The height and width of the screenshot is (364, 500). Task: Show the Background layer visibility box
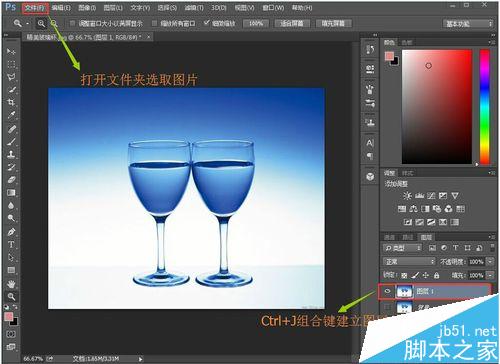[387, 307]
